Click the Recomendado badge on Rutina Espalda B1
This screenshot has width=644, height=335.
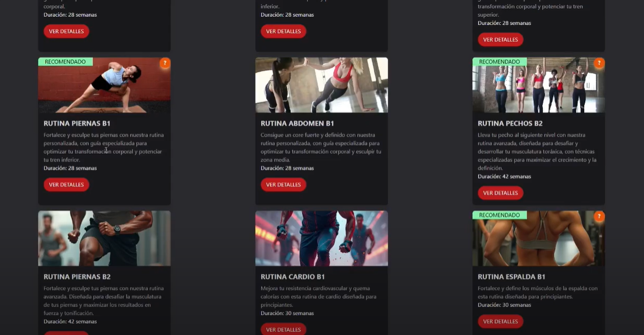point(499,215)
